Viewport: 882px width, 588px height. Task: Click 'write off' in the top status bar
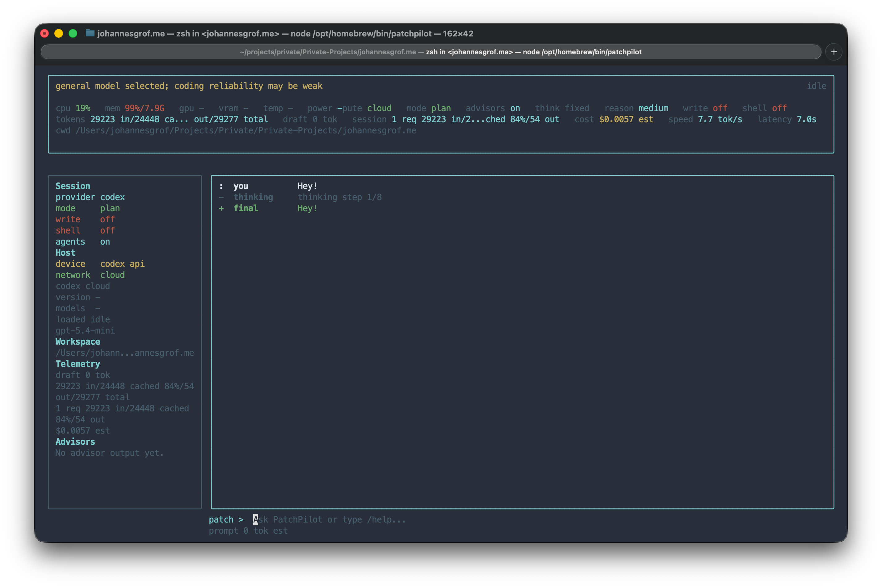click(x=705, y=108)
